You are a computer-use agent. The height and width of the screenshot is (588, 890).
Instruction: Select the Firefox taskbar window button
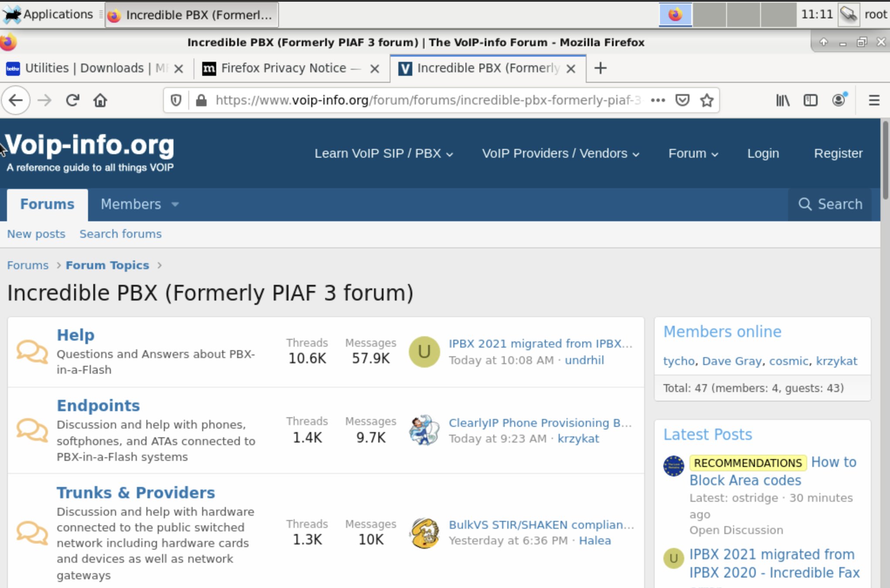[x=192, y=15]
